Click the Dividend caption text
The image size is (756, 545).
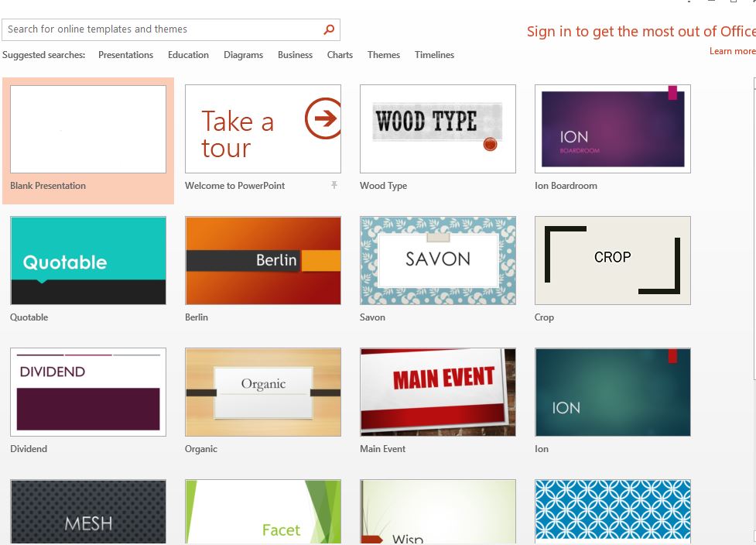29,449
